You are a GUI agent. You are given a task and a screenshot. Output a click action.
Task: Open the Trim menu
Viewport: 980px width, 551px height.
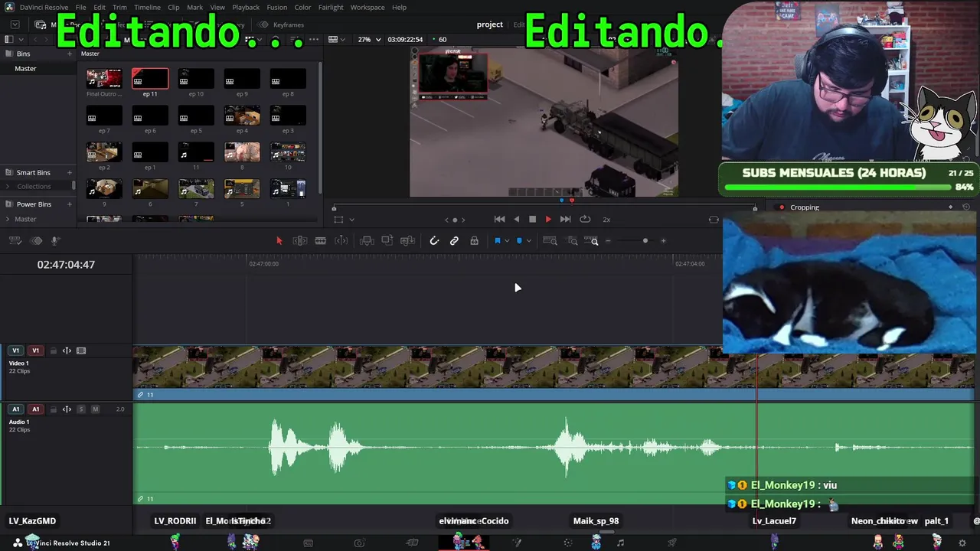click(120, 7)
